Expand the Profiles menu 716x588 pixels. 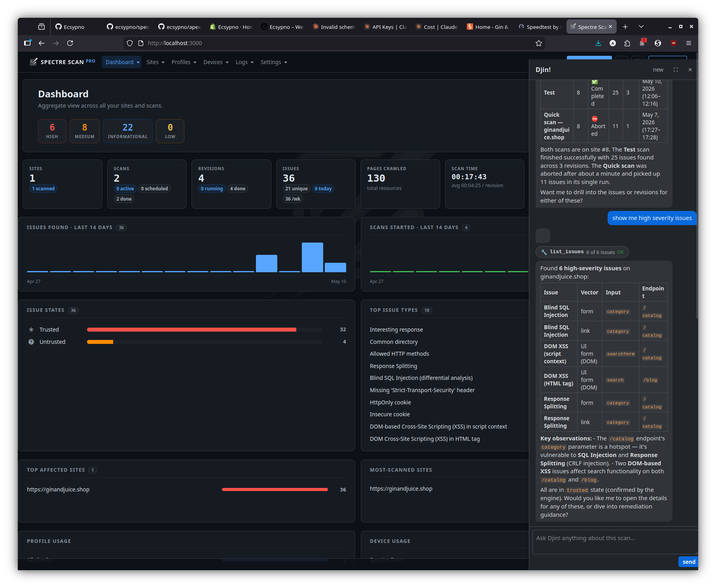184,62
